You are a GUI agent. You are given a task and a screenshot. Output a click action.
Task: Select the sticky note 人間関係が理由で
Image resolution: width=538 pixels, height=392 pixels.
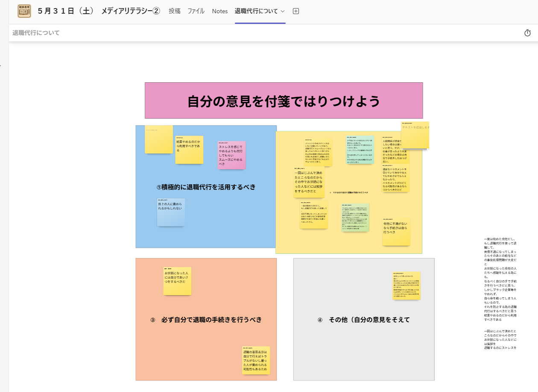pos(395,150)
